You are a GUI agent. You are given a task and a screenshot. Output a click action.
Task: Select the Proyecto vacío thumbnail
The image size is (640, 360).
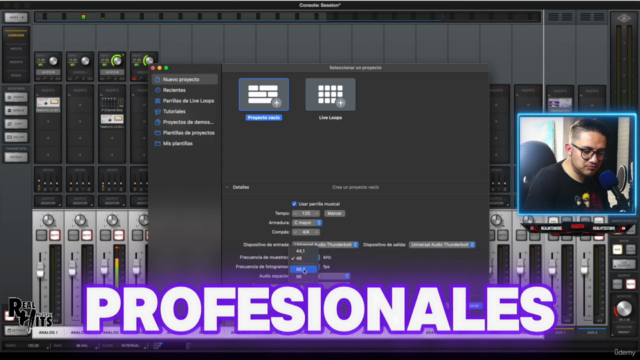pyautogui.click(x=264, y=95)
